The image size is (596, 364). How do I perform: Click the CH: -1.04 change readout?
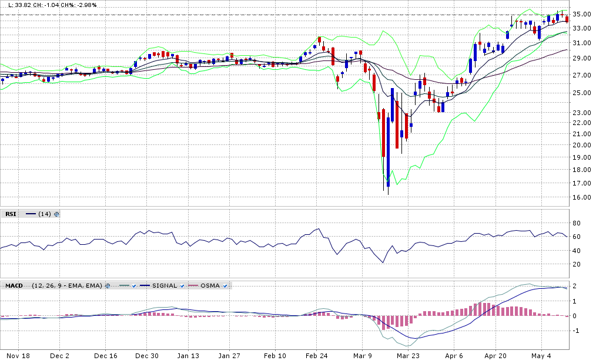[x=46, y=5]
